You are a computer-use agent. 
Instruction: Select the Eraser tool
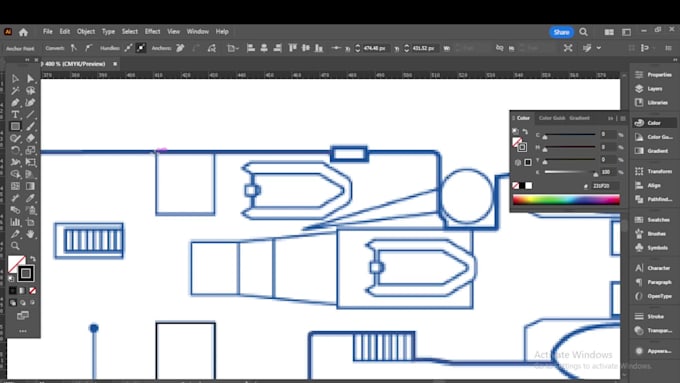point(30,138)
